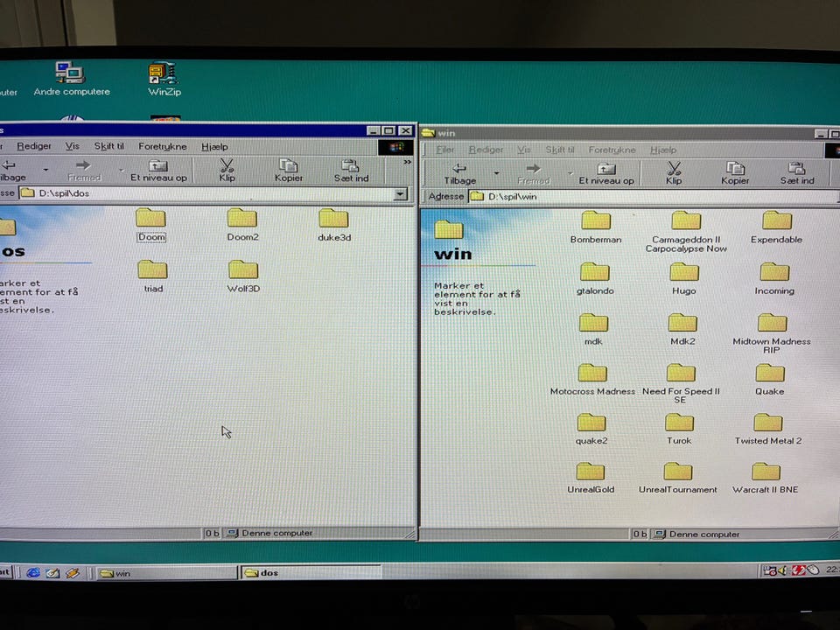The height and width of the screenshot is (630, 840).
Task: Click the WinZip desktop shortcut
Action: click(x=164, y=79)
